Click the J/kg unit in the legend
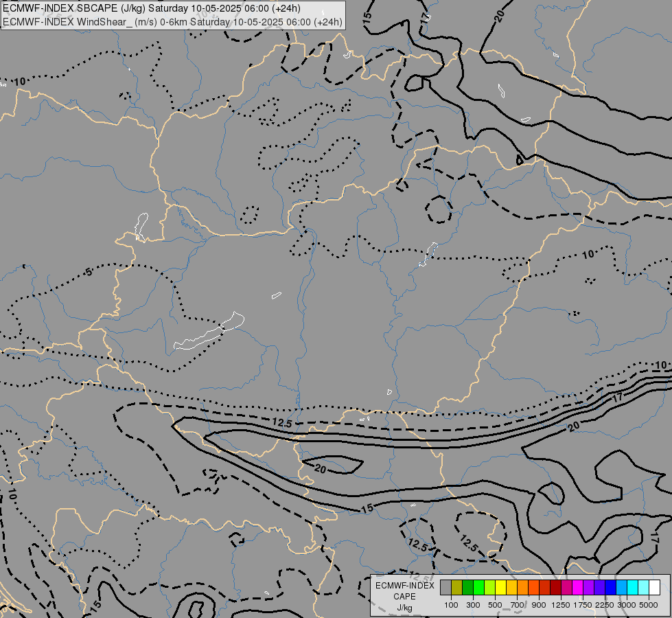 pyautogui.click(x=404, y=608)
